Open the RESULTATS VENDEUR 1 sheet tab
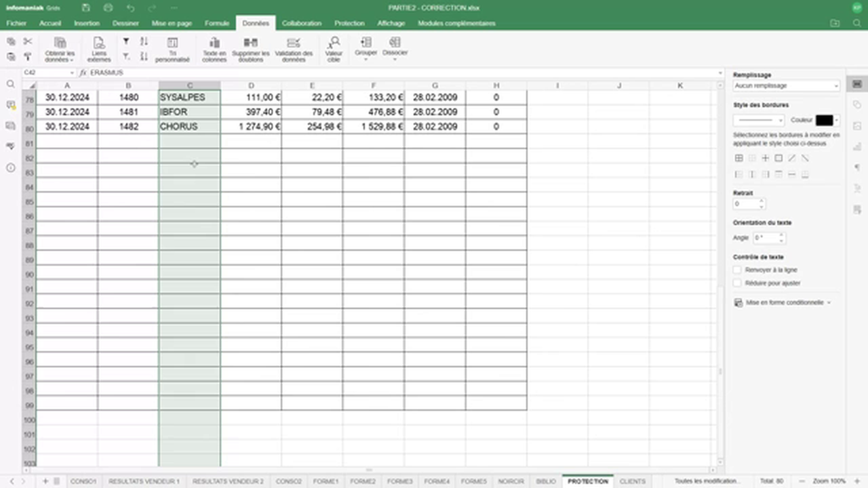This screenshot has height=488, width=868. point(144,481)
